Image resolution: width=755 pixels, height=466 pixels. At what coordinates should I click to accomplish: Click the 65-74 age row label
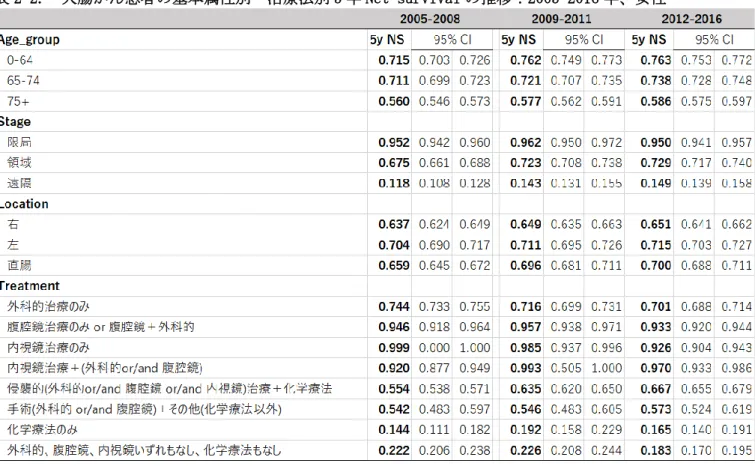(x=23, y=80)
